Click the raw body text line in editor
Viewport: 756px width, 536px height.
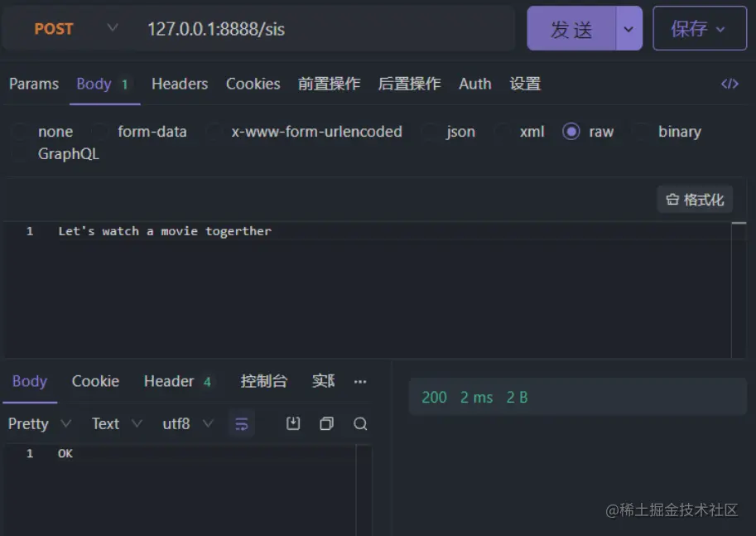pyautogui.click(x=165, y=231)
